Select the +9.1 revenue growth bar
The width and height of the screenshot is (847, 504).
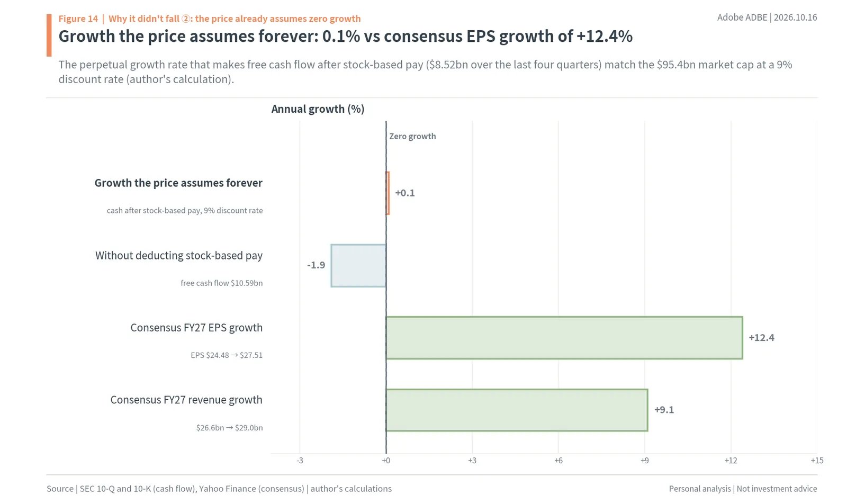click(517, 410)
